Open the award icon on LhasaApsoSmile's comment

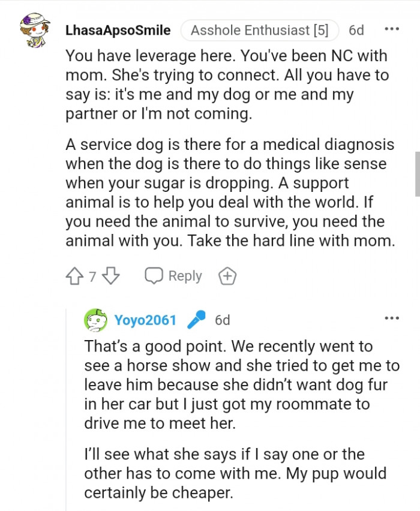(226, 276)
